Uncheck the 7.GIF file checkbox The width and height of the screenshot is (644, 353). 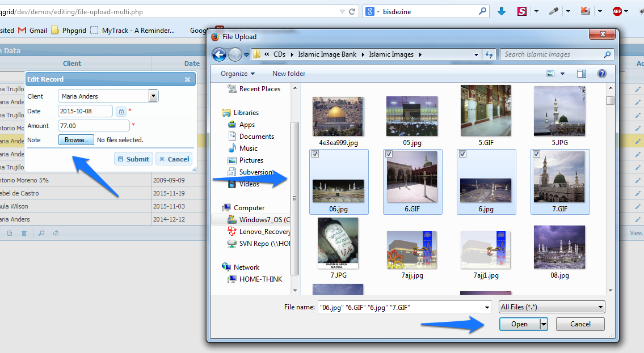pyautogui.click(x=536, y=154)
